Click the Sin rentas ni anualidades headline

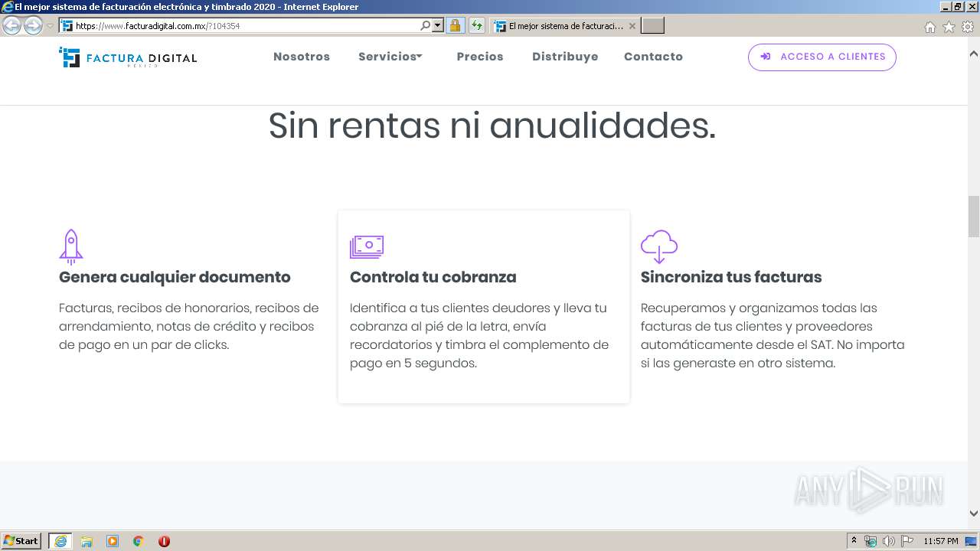[x=492, y=126]
